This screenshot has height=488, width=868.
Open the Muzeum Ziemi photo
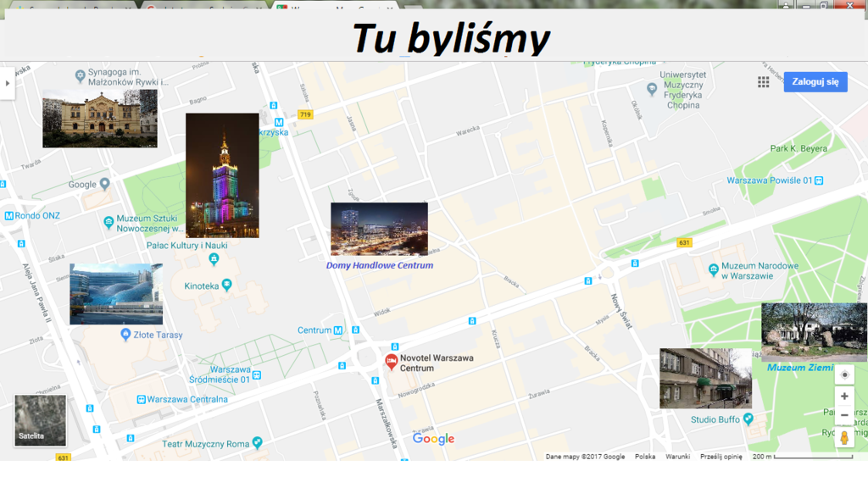(815, 332)
